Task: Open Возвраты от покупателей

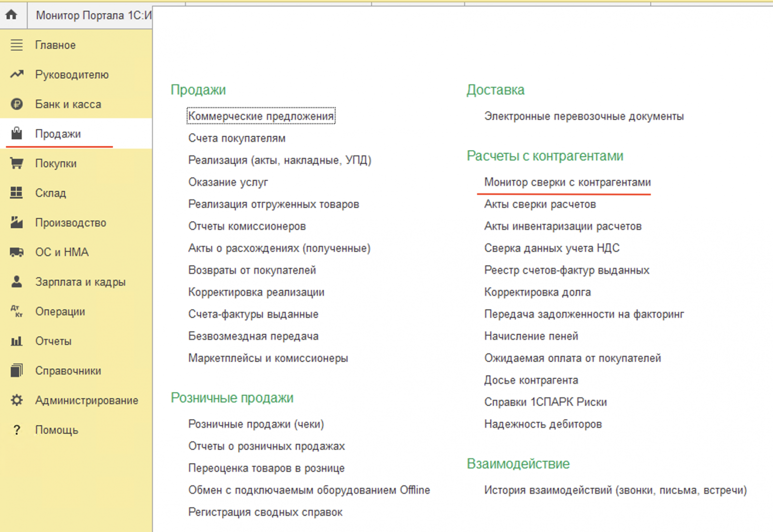Action: click(252, 270)
